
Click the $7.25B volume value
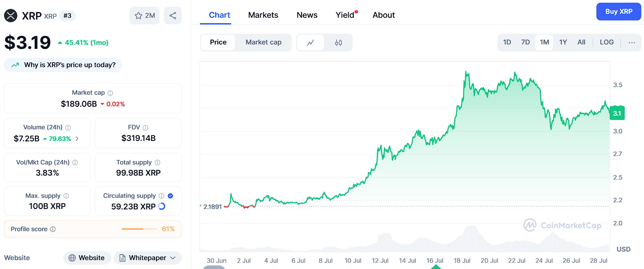click(x=26, y=139)
